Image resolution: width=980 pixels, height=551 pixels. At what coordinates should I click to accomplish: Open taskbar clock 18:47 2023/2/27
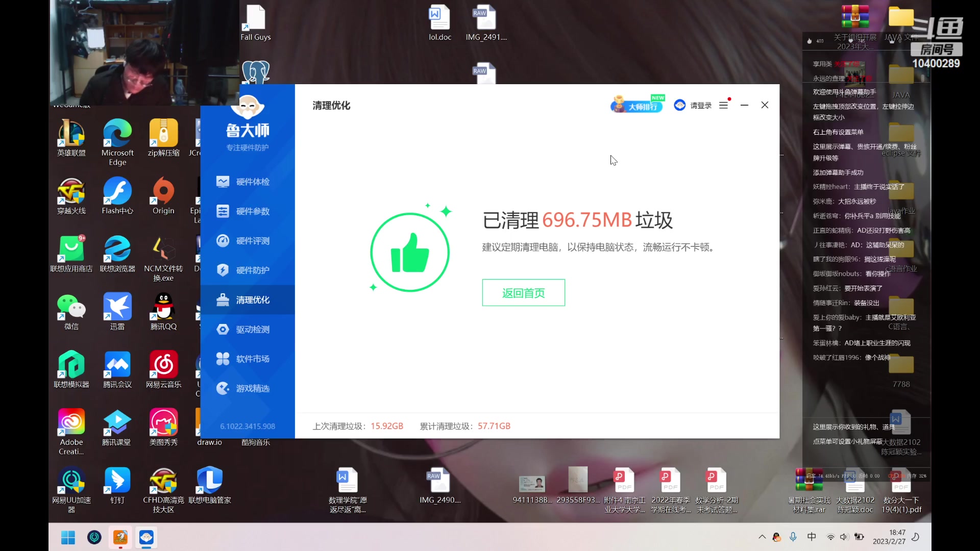click(889, 537)
